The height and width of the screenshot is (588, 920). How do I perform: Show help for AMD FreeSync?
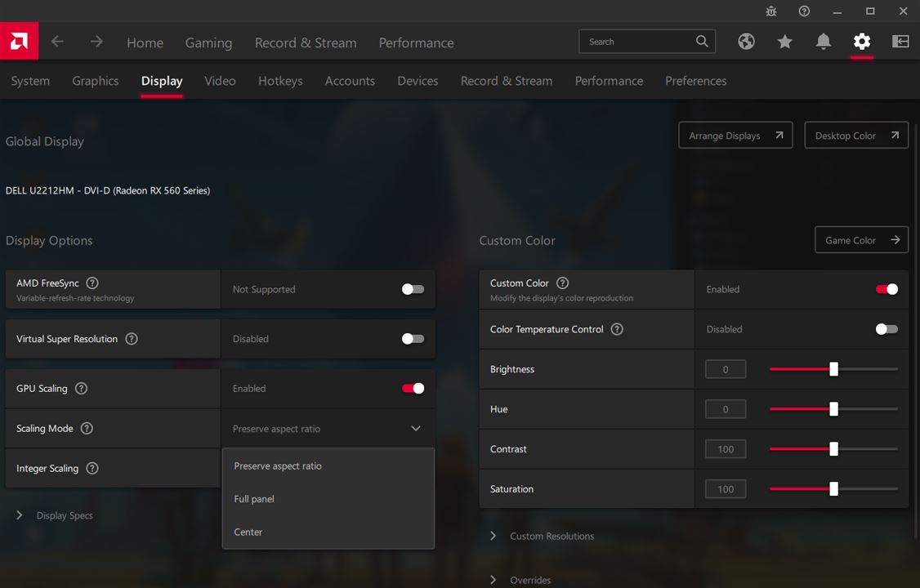pyautogui.click(x=92, y=283)
